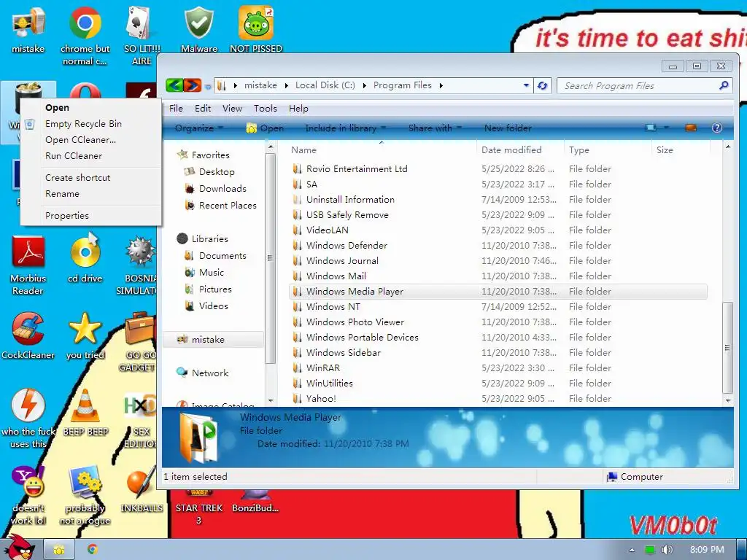Screen dimensions: 747x560
Task: Select the Music library
Action: [x=211, y=273]
